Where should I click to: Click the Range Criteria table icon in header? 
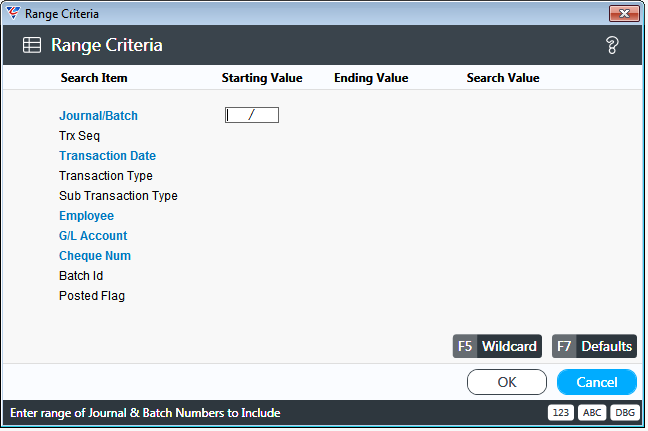(32, 45)
